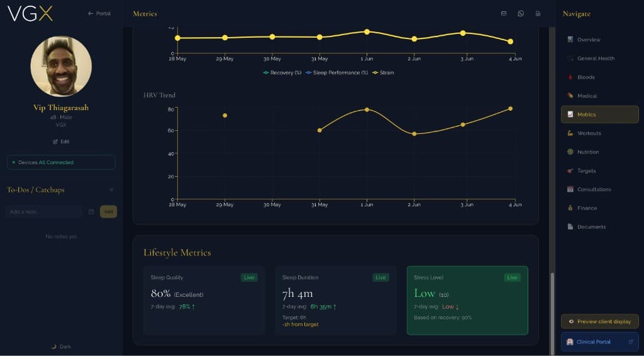Click the Targets icon
The width and height of the screenshot is (644, 356).
570,170
